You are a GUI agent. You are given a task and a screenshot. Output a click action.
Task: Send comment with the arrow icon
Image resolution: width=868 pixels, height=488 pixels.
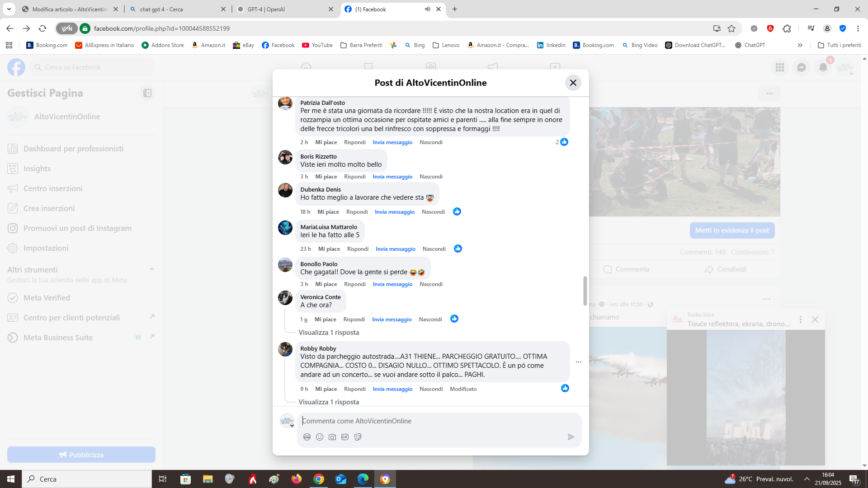(x=571, y=437)
